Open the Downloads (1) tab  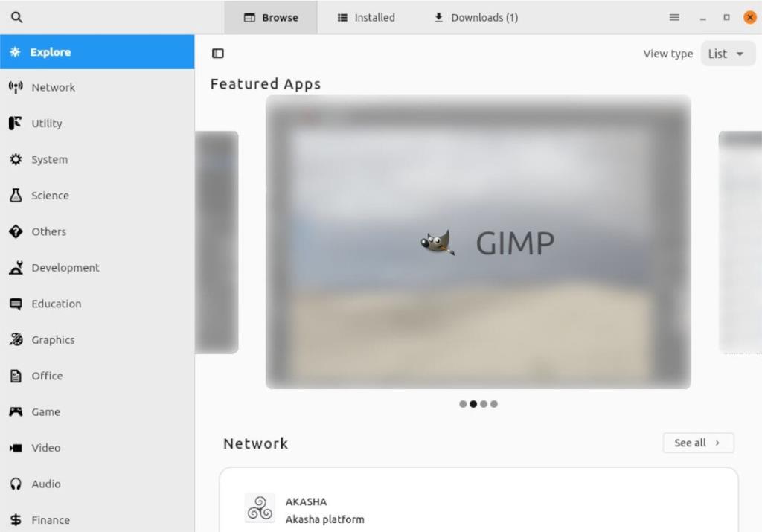pyautogui.click(x=474, y=16)
